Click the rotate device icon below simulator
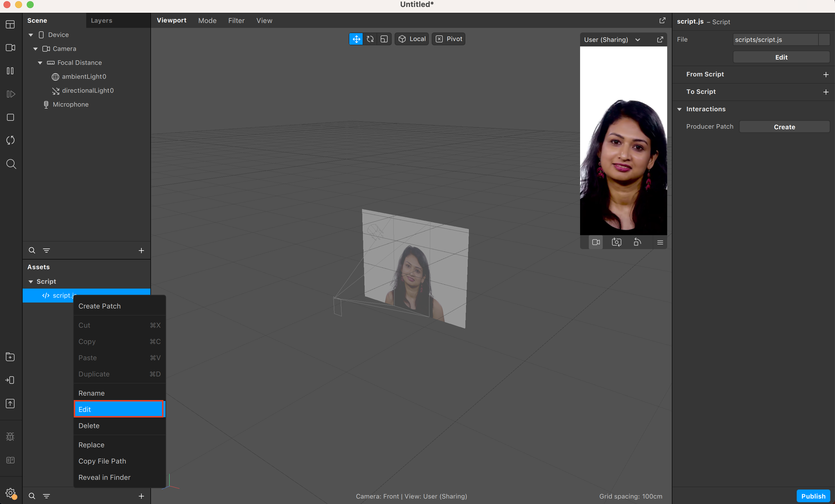 [x=638, y=242]
